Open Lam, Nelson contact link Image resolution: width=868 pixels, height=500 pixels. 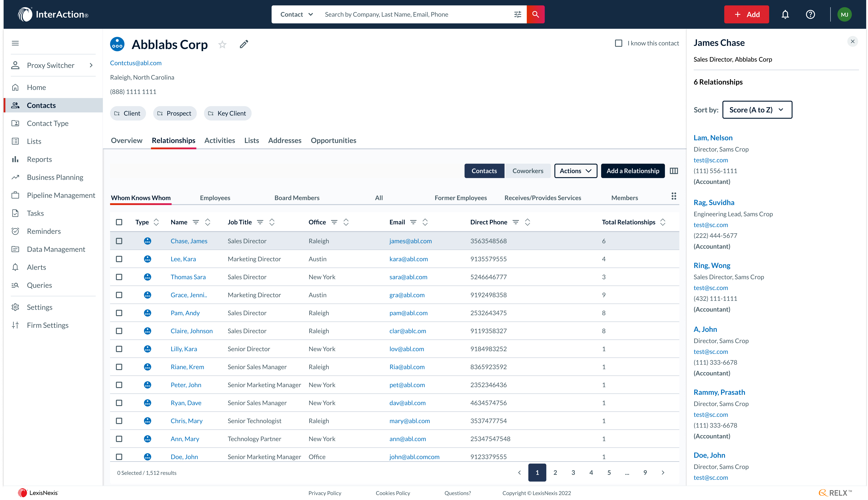pyautogui.click(x=713, y=138)
